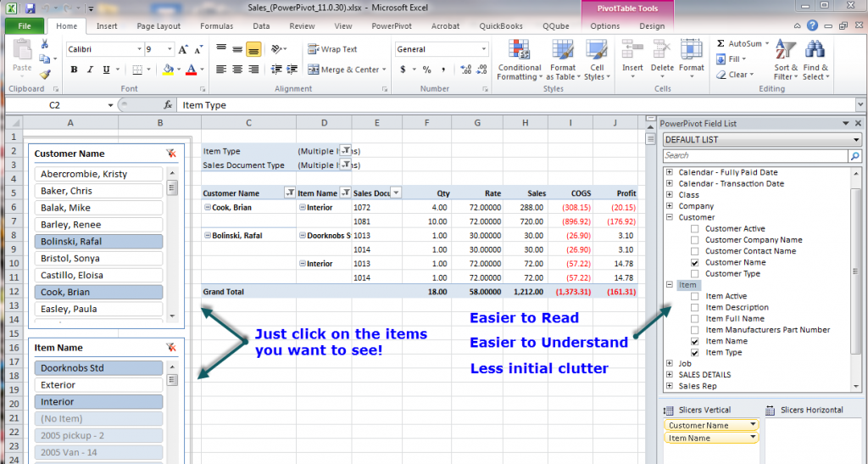Open the QuickBooks ribbon tab
This screenshot has width=868, height=464.
501,26
